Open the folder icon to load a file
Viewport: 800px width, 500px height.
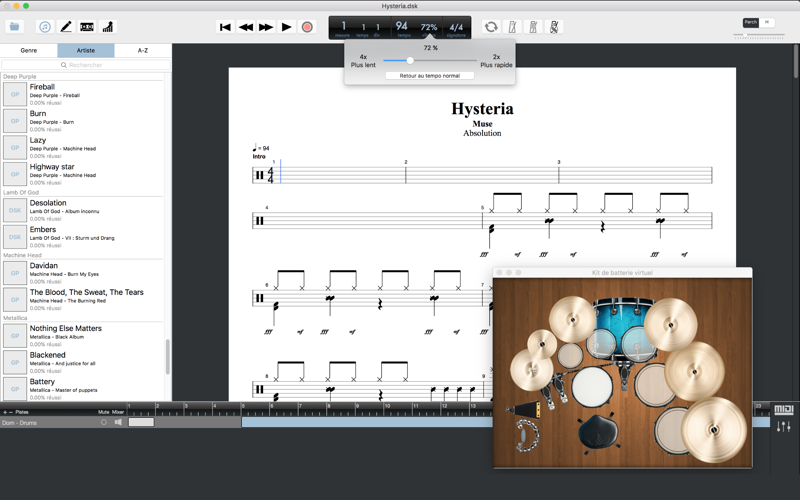tap(14, 27)
